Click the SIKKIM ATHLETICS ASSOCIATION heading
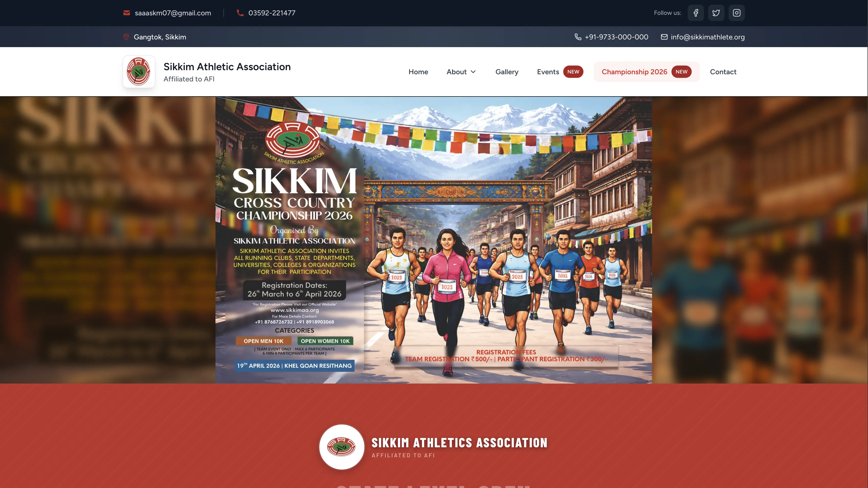The height and width of the screenshot is (488, 868). [x=459, y=442]
